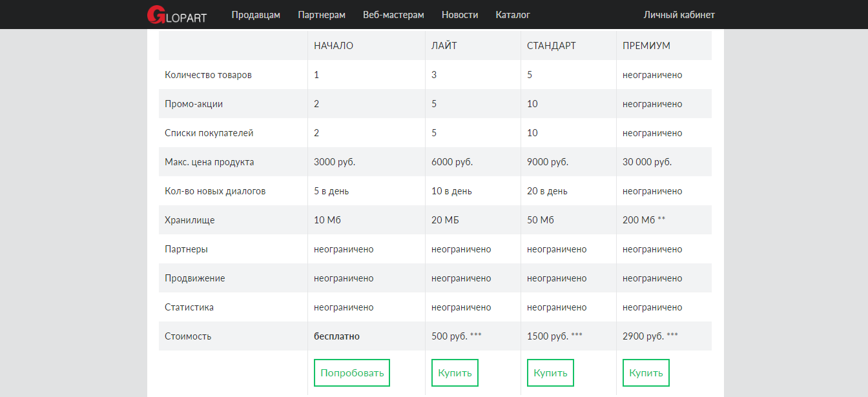
Task: Click the '200 Мб **' storage cell
Action: click(643, 220)
